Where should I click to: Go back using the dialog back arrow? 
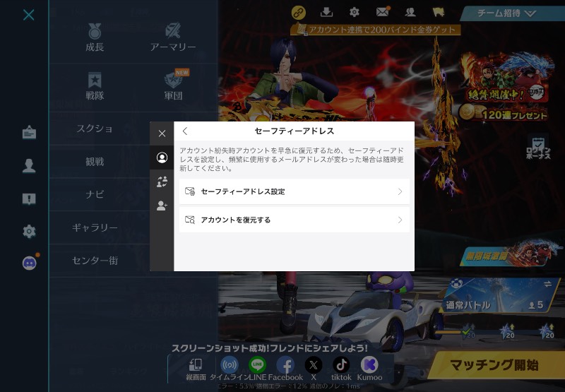pos(185,131)
